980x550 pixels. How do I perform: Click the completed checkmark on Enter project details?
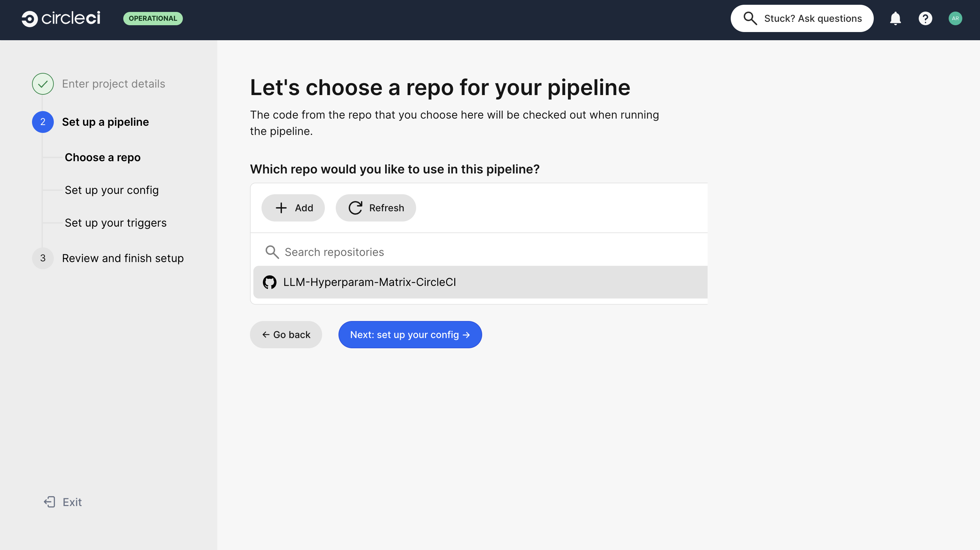(x=43, y=84)
